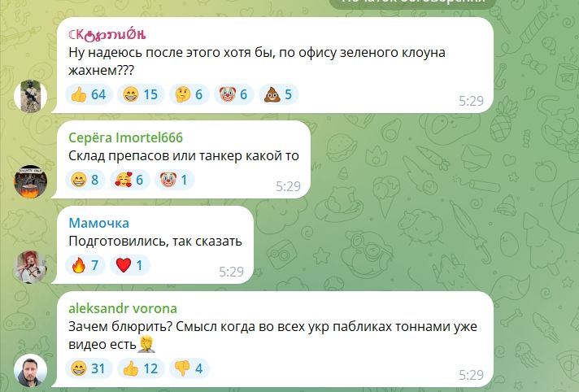
Task: Select the thumbs-down reaction with 4
Action: click(189, 368)
